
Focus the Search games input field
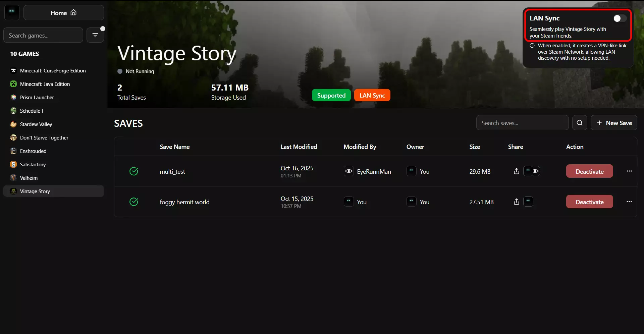(43, 35)
